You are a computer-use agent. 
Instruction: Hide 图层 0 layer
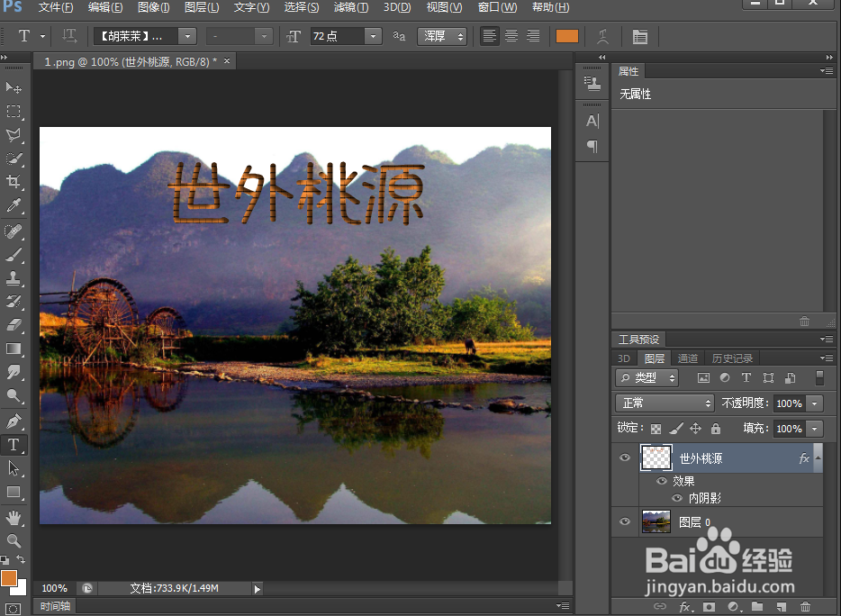point(625,521)
